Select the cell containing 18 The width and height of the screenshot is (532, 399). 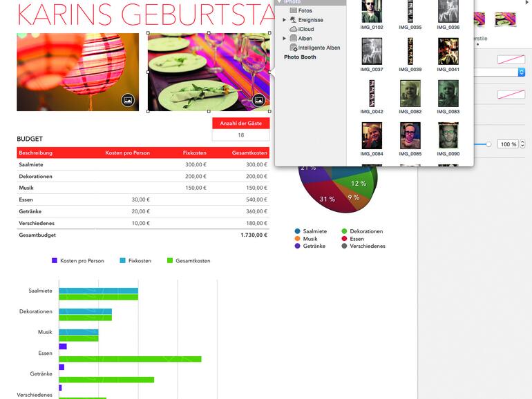point(241,135)
